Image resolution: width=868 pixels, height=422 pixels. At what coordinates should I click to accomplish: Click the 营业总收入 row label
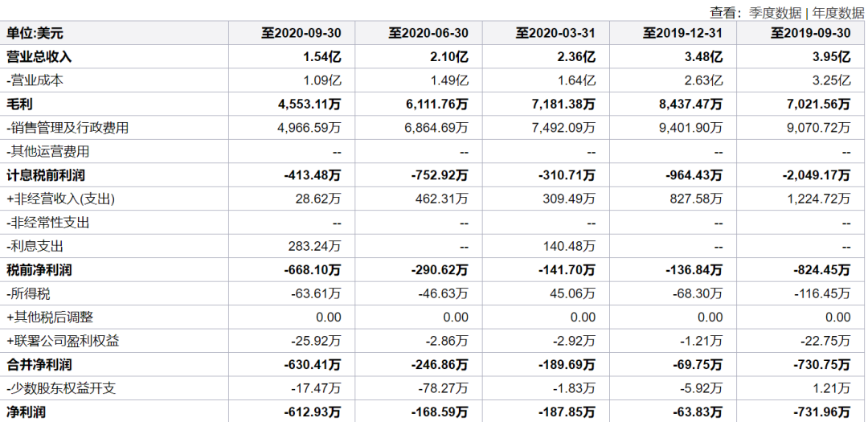pyautogui.click(x=39, y=56)
